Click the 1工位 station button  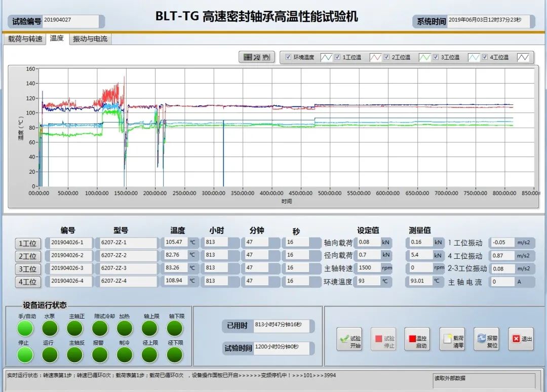click(28, 244)
